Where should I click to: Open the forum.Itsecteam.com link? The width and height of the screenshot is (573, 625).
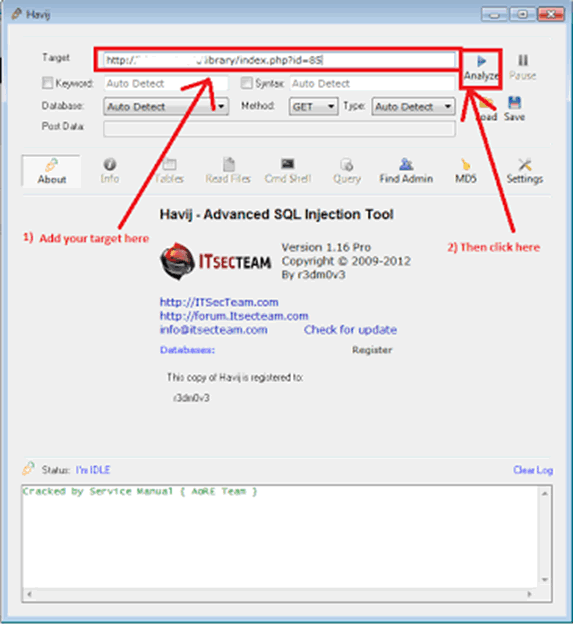click(x=234, y=316)
